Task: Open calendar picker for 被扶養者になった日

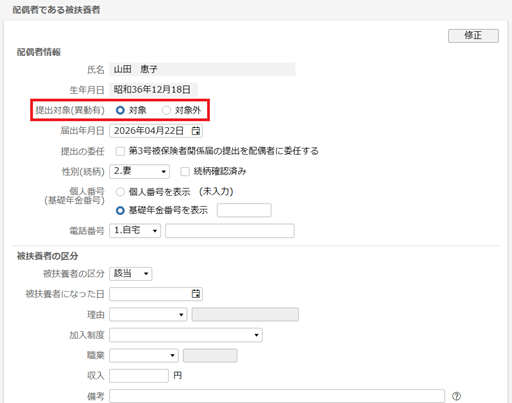Action: [196, 294]
